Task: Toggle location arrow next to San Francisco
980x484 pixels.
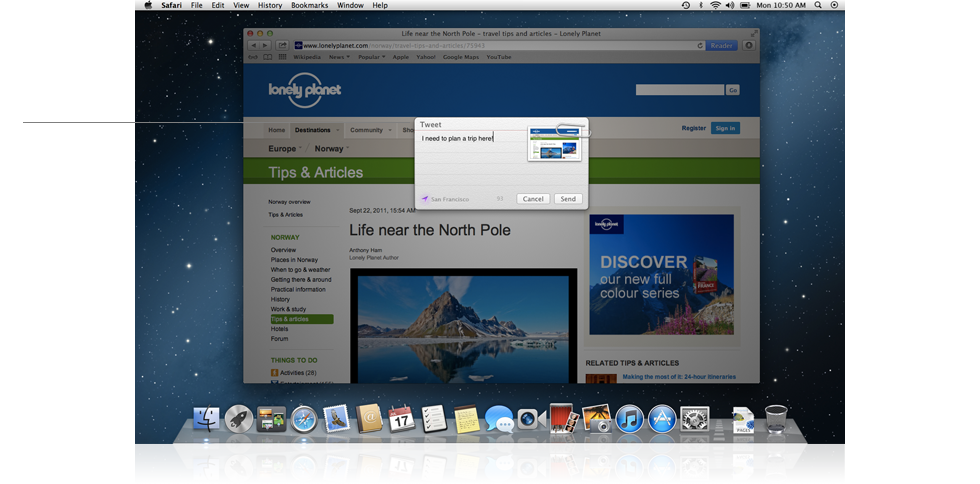Action: (x=425, y=199)
